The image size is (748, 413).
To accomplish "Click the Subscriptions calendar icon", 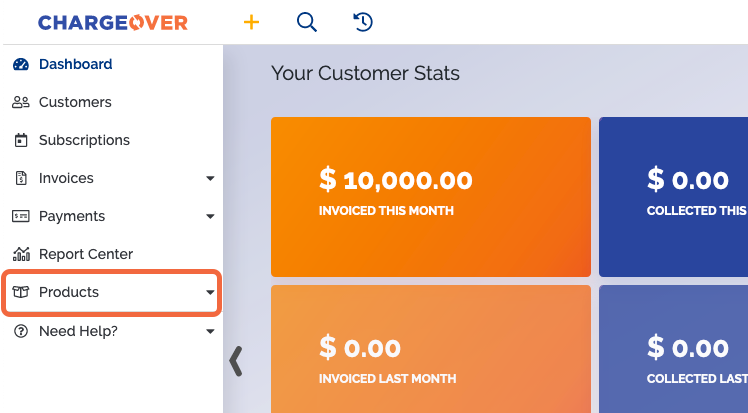I will click(x=21, y=140).
